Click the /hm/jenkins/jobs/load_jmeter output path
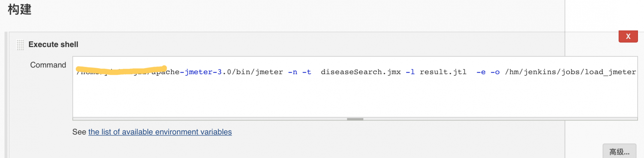644x158 pixels. coord(571,72)
